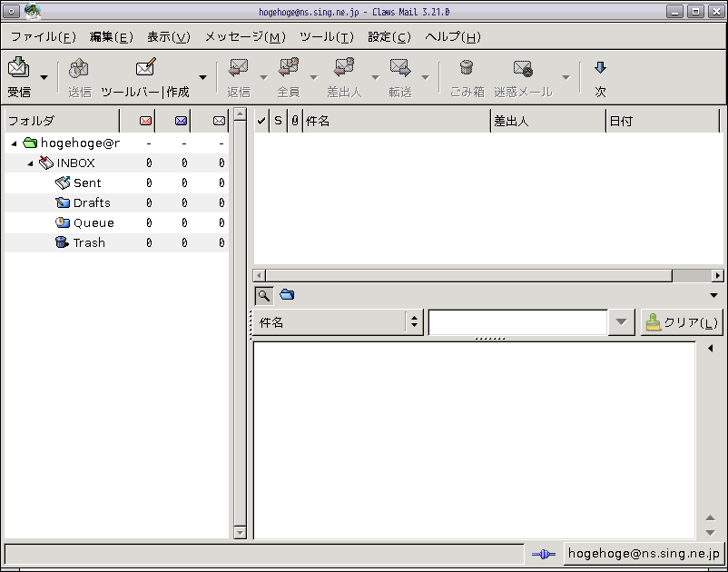Click the horizontal scrollbar of message list
728x572 pixels.
[467, 275]
